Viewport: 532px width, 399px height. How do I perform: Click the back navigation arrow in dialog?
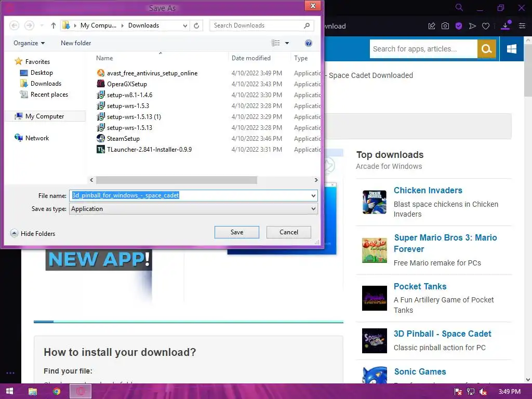coord(14,25)
